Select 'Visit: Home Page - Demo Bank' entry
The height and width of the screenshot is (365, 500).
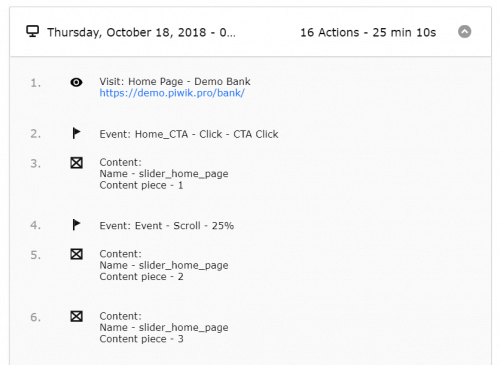[175, 81]
